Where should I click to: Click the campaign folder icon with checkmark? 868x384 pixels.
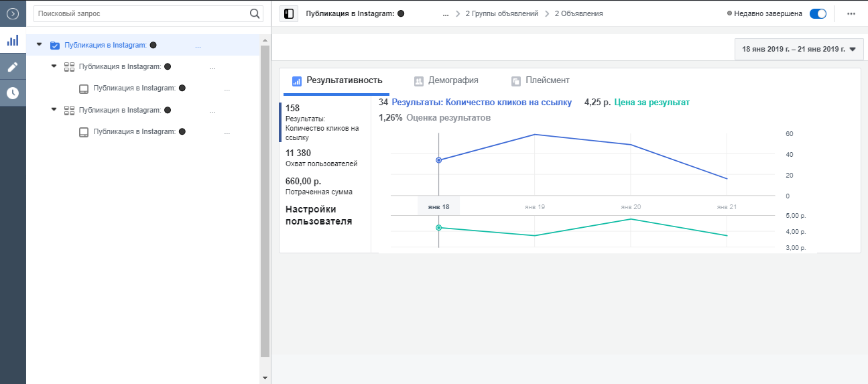55,46
